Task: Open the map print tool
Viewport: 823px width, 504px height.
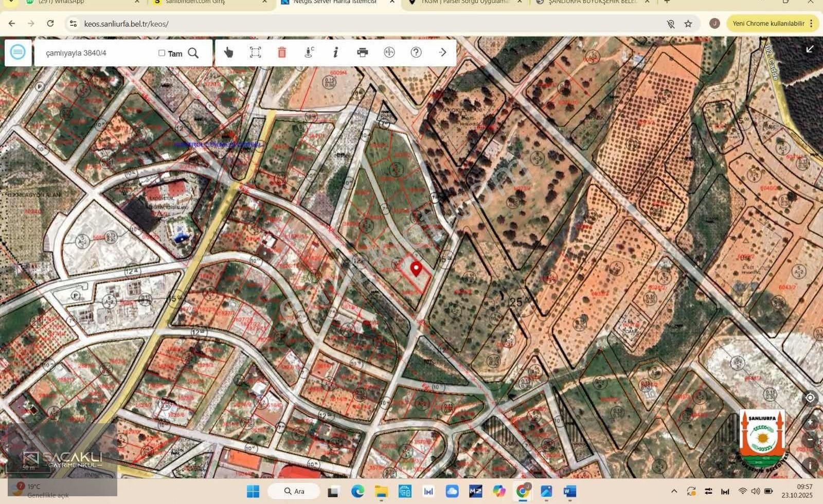Action: (x=363, y=52)
